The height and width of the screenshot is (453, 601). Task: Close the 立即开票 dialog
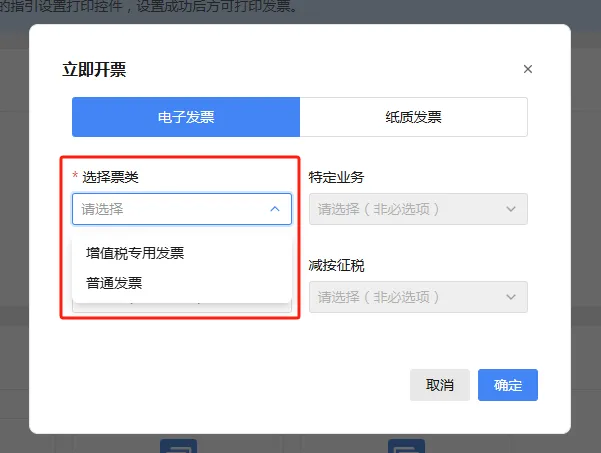click(528, 69)
